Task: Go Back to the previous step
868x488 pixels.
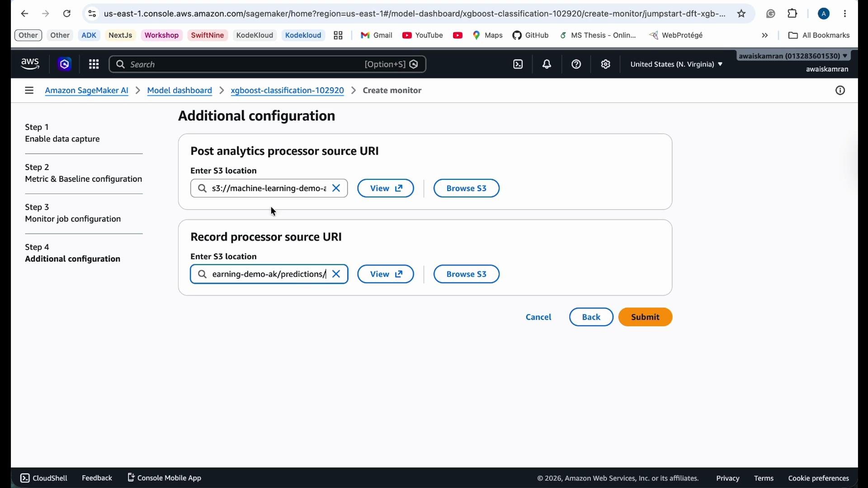Action: coord(591,317)
